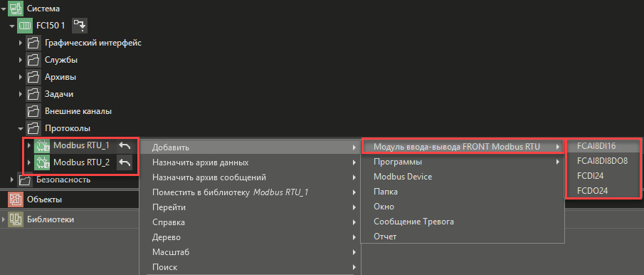Click the return arrow icon beside Modbus RTU_1
The image size is (644, 275).
pyautogui.click(x=125, y=146)
